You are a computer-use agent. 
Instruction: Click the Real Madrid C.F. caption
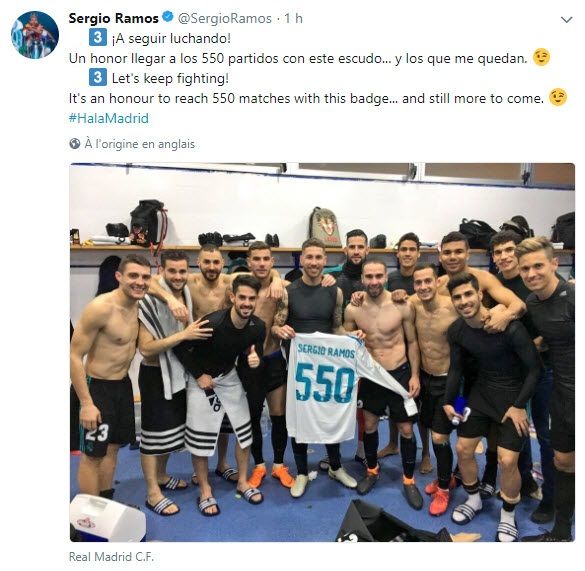pos(111,556)
